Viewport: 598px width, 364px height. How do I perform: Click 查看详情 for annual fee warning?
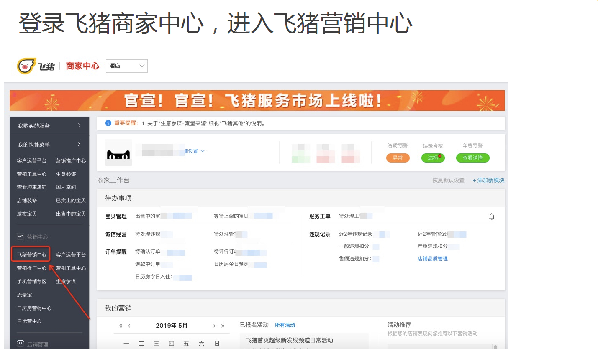472,158
